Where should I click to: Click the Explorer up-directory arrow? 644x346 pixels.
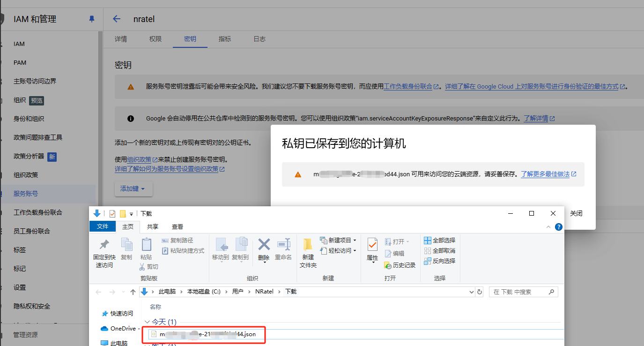click(x=133, y=292)
